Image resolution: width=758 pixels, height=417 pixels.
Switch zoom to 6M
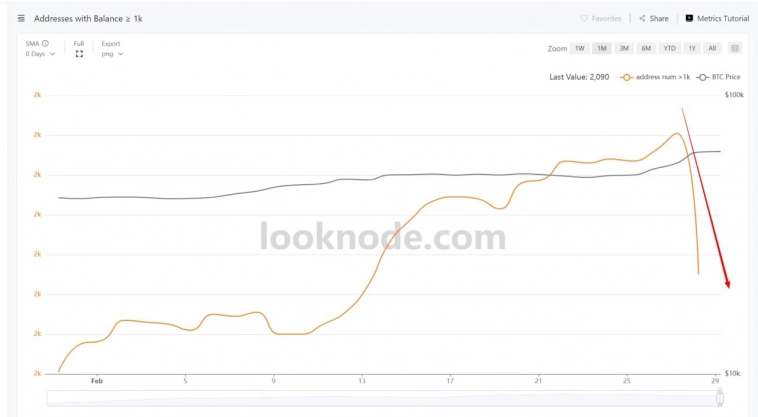pyautogui.click(x=647, y=48)
